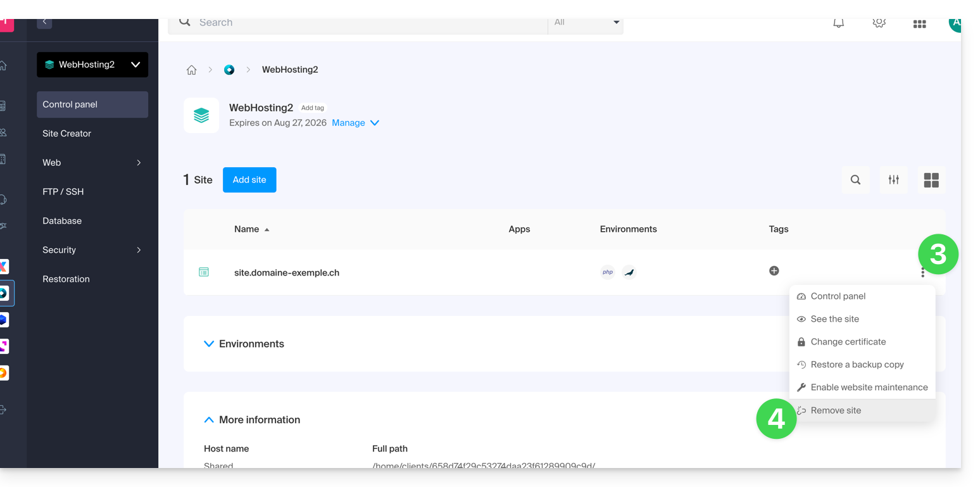
Task: Click the PHP environment badge
Action: point(607,272)
